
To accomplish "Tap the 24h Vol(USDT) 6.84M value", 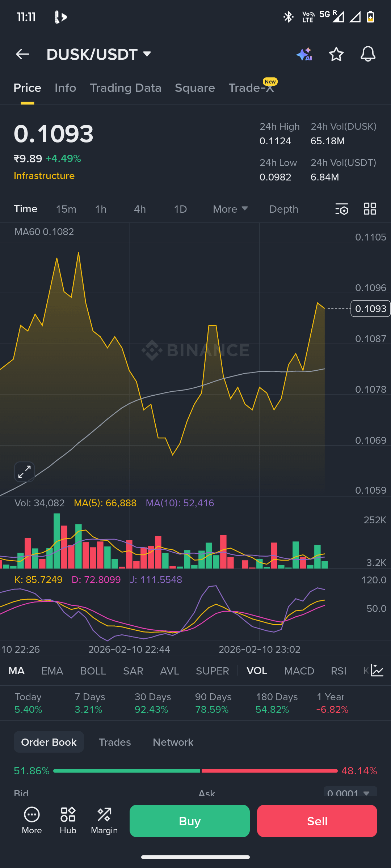I will 325,177.
